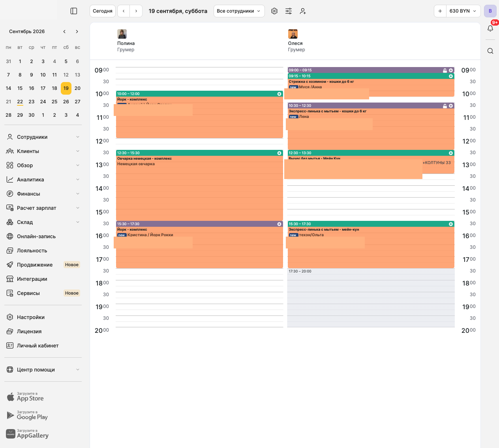Image resolution: width=499 pixels, height=448 pixels.
Task: Open the user avatar labeled B
Action: tap(490, 11)
